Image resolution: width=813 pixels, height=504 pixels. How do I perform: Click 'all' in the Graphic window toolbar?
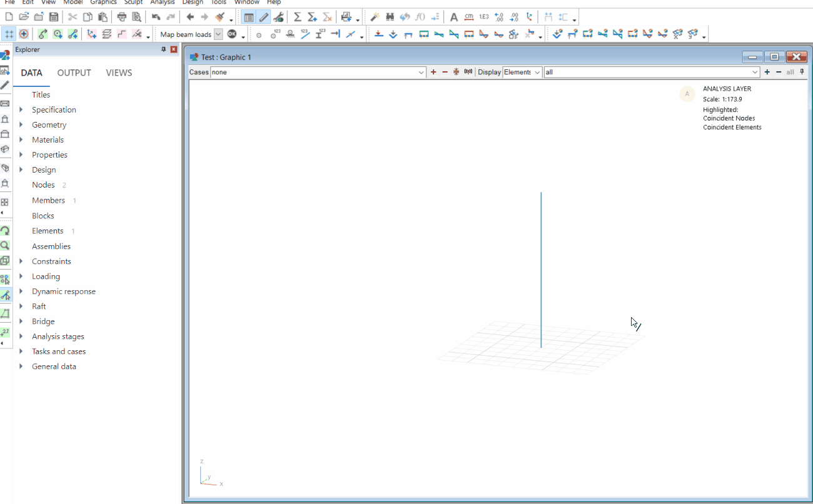[x=790, y=72]
